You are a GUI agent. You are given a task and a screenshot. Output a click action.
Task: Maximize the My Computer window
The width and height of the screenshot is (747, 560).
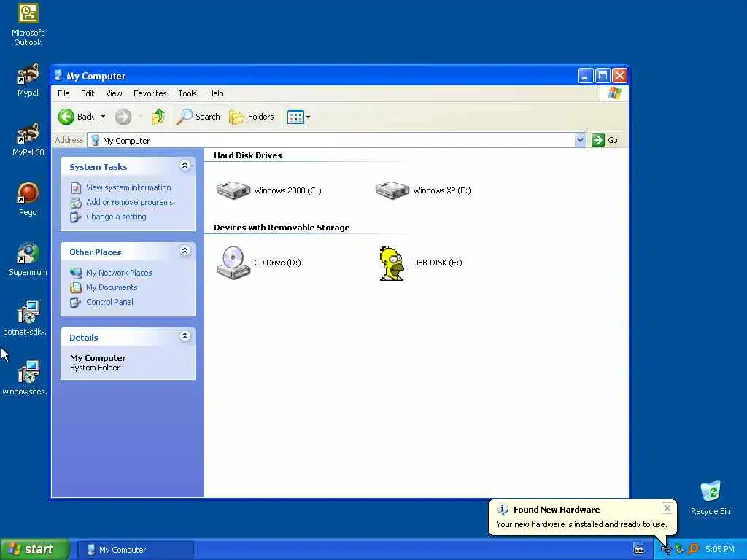pos(602,75)
